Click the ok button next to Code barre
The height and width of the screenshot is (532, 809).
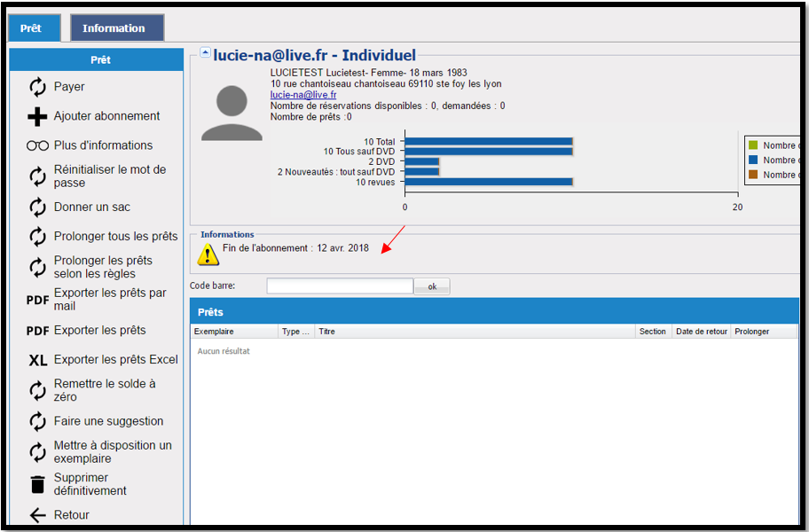432,286
